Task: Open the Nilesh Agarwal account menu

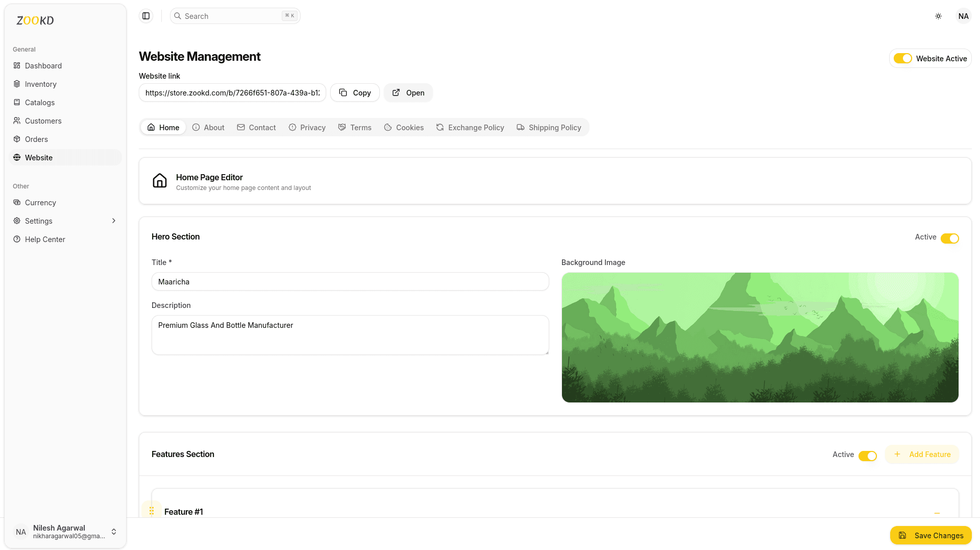Action: [x=65, y=532]
